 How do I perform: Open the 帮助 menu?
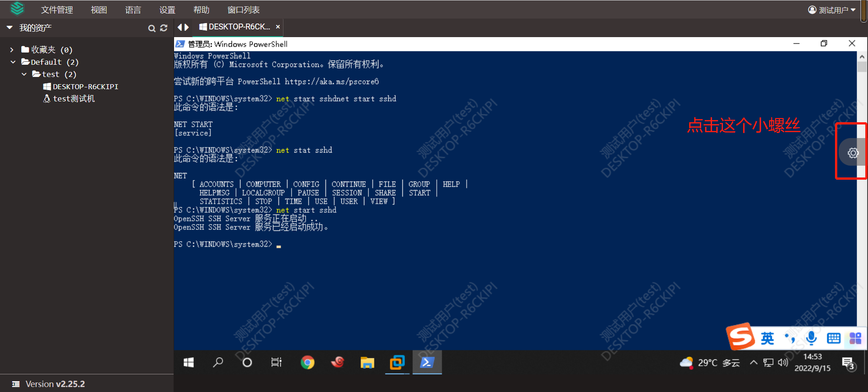click(201, 10)
